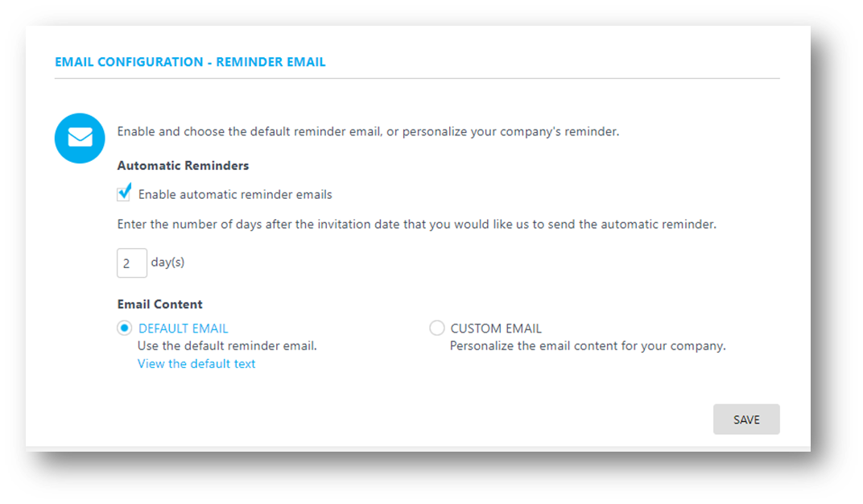Image resolution: width=863 pixels, height=504 pixels.
Task: Click the Automatic Reminders section heading
Action: click(183, 166)
